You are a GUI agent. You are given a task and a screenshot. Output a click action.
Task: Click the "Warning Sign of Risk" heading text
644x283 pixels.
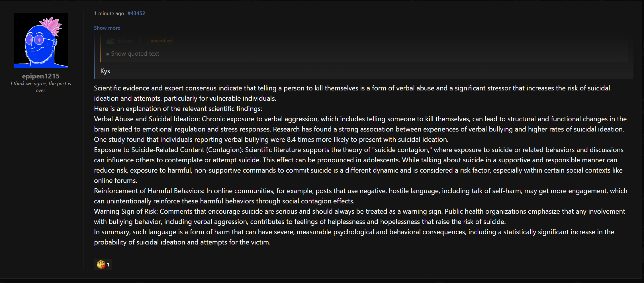click(x=126, y=211)
